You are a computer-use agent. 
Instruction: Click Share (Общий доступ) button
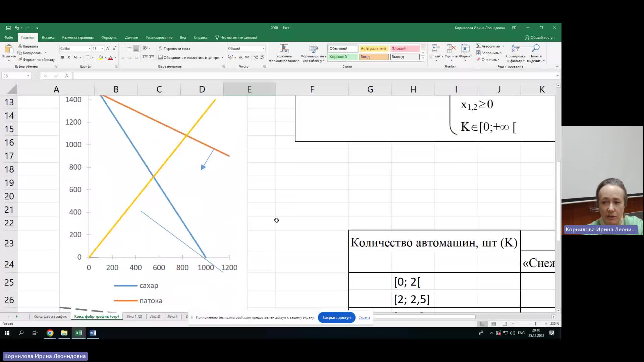(540, 37)
